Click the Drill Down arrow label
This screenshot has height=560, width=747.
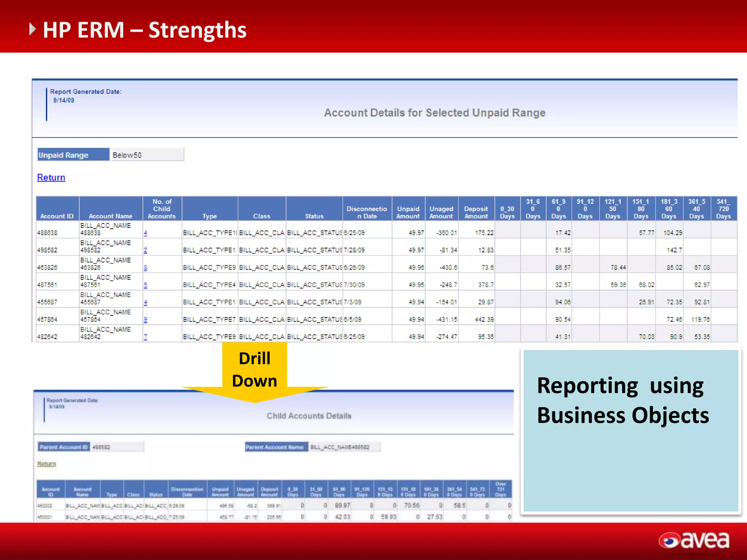pyautogui.click(x=255, y=370)
